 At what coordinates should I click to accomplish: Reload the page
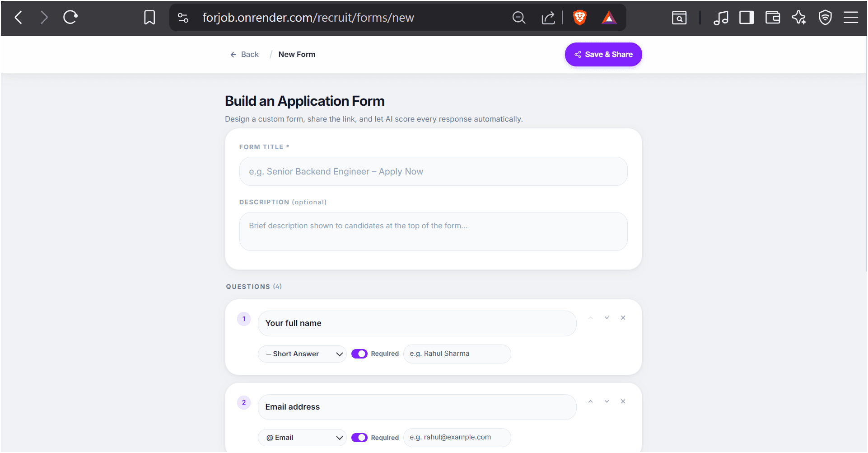click(x=70, y=18)
